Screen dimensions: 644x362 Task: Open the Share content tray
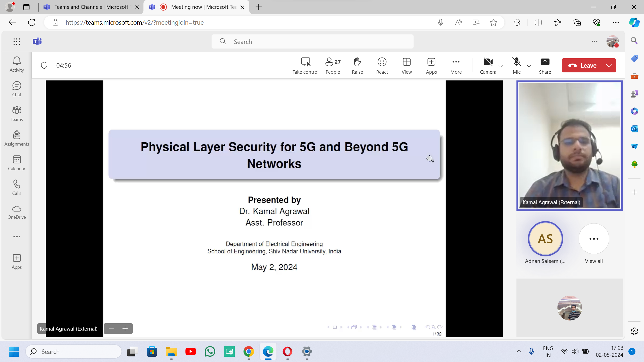(545, 65)
